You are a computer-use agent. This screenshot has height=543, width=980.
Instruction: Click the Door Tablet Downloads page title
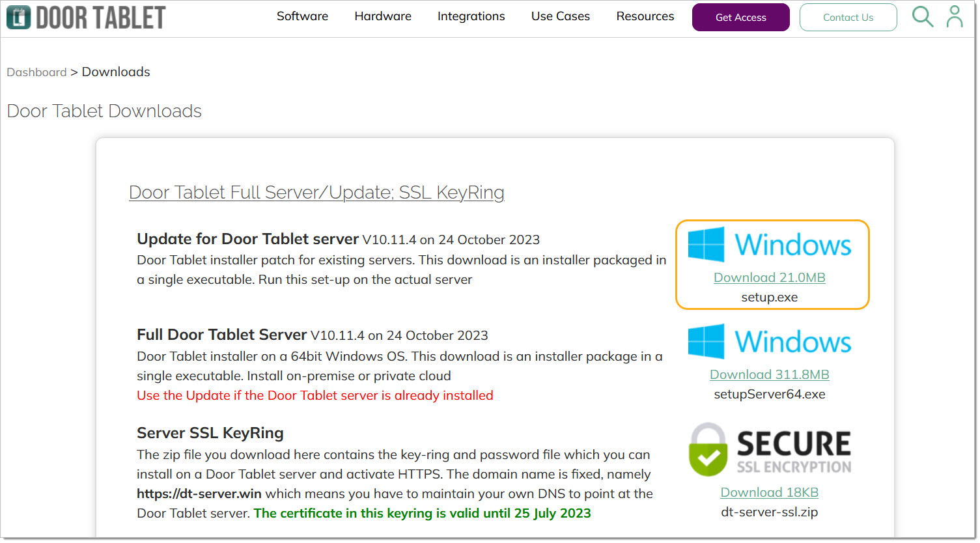(104, 111)
